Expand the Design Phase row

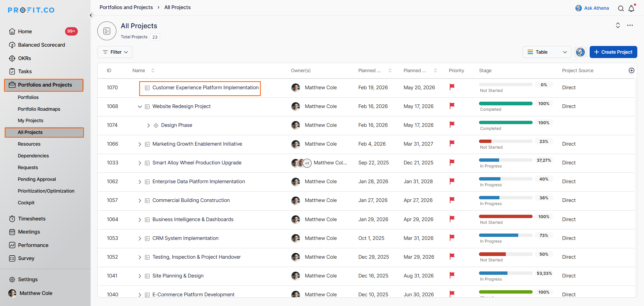click(148, 125)
